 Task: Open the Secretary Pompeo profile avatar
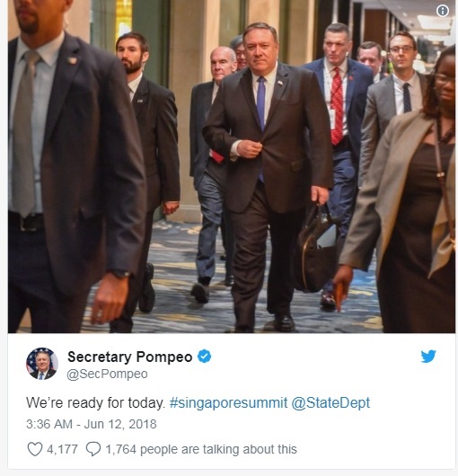point(42,364)
